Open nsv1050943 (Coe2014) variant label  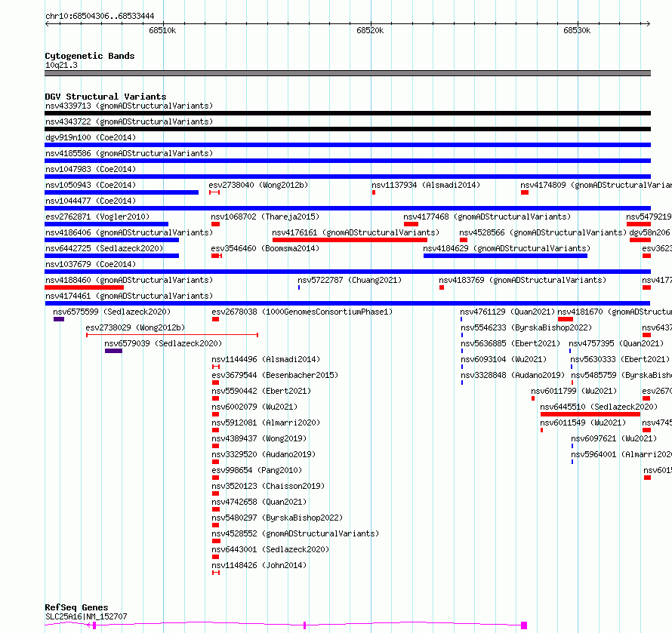pos(91,185)
